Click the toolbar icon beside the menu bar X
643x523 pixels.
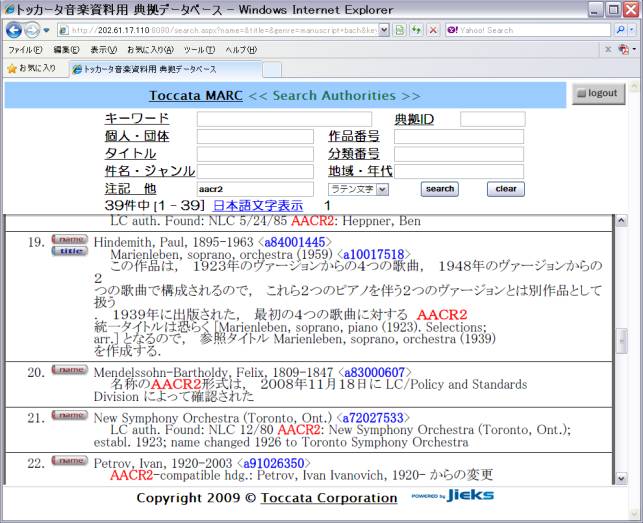point(624,50)
